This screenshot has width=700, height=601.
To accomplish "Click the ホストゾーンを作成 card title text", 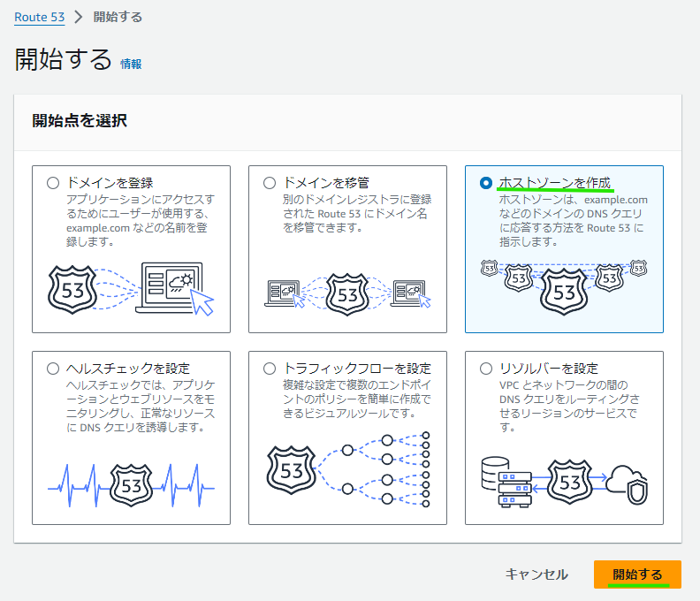I will (x=554, y=183).
